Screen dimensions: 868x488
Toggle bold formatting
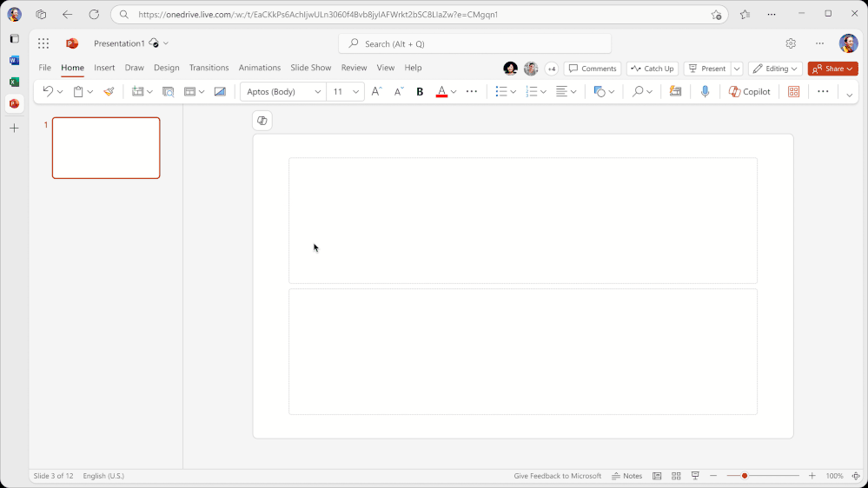pos(420,91)
